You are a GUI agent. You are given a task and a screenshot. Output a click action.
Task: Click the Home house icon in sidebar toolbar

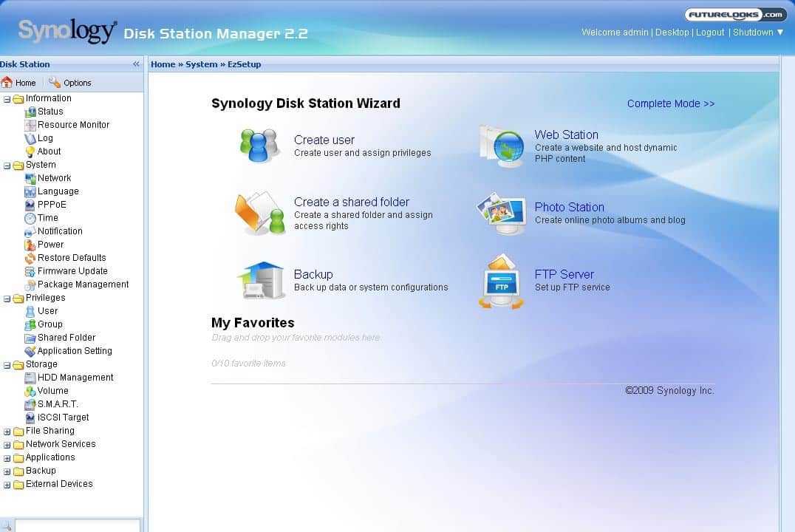coord(7,83)
